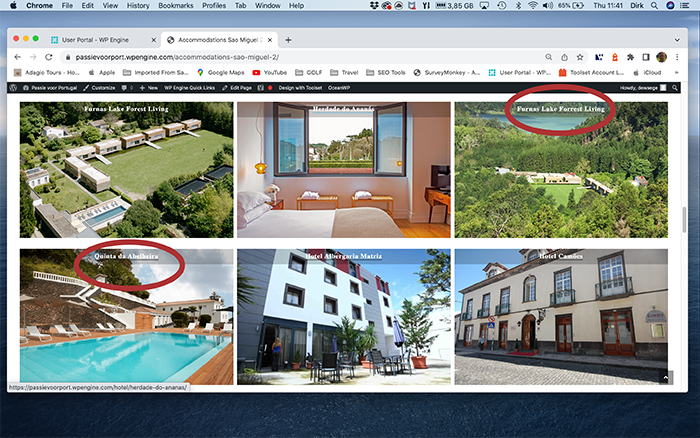Open WordPress logo admin menu
The height and width of the screenshot is (438, 700).
(13, 88)
